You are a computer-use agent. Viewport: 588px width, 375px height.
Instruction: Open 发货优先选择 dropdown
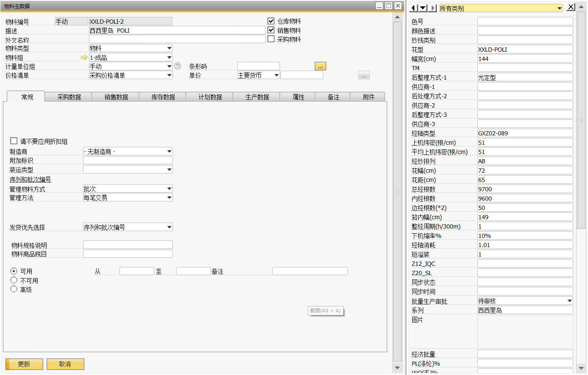click(169, 227)
